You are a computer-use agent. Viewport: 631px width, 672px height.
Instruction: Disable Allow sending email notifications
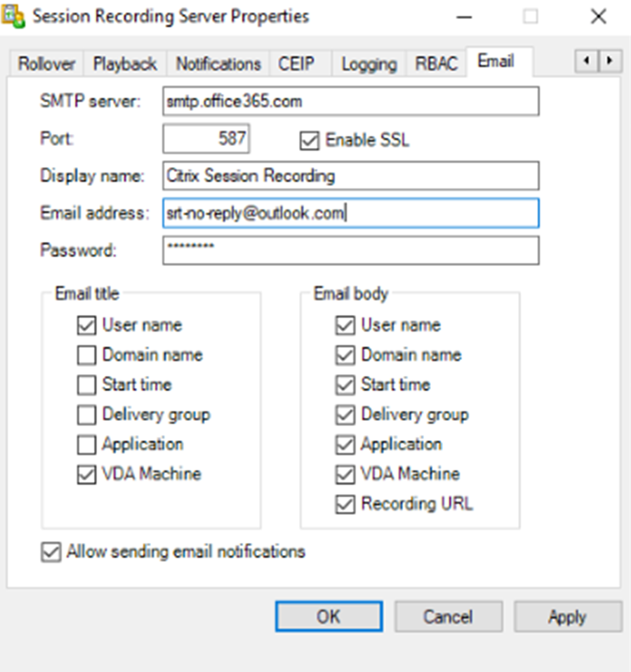51,552
